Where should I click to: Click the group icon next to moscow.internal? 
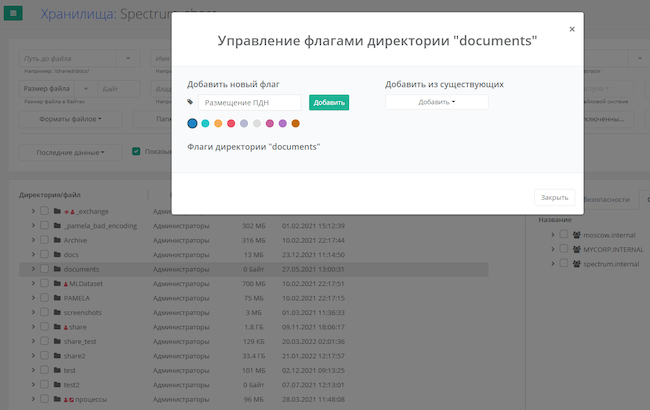(x=576, y=235)
